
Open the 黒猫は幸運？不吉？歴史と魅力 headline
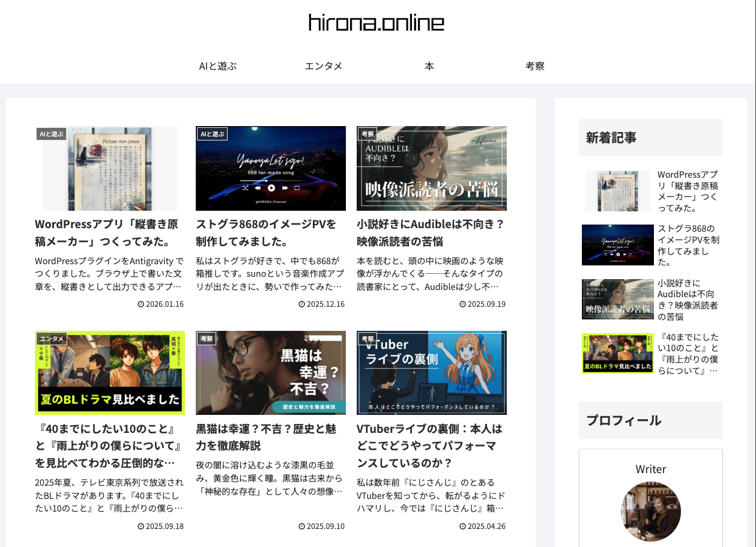tap(266, 437)
